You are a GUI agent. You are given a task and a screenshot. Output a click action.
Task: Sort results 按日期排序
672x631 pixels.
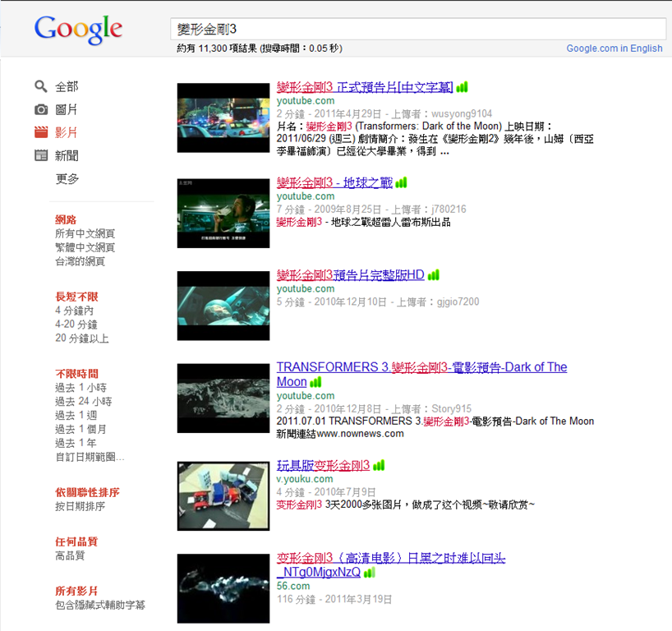(80, 506)
